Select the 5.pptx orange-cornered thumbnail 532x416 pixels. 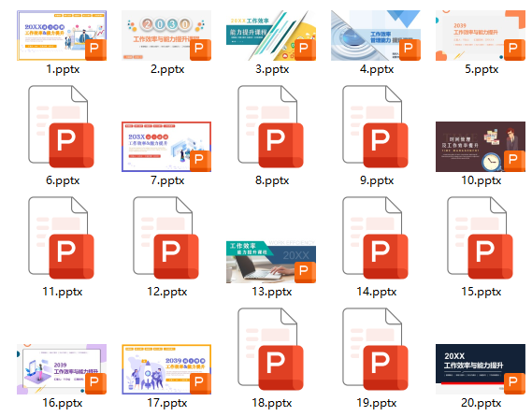[x=481, y=36]
